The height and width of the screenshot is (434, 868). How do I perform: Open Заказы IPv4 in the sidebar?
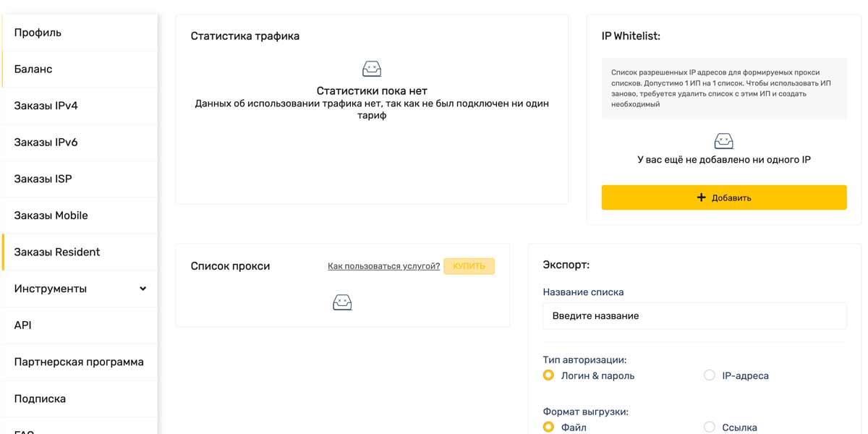(46, 106)
